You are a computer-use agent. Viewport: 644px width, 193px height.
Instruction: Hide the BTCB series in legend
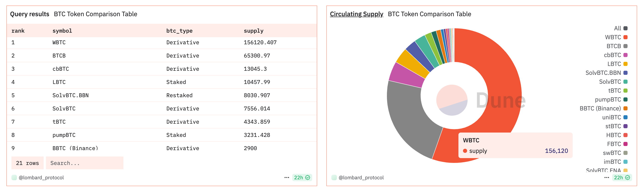(x=617, y=46)
